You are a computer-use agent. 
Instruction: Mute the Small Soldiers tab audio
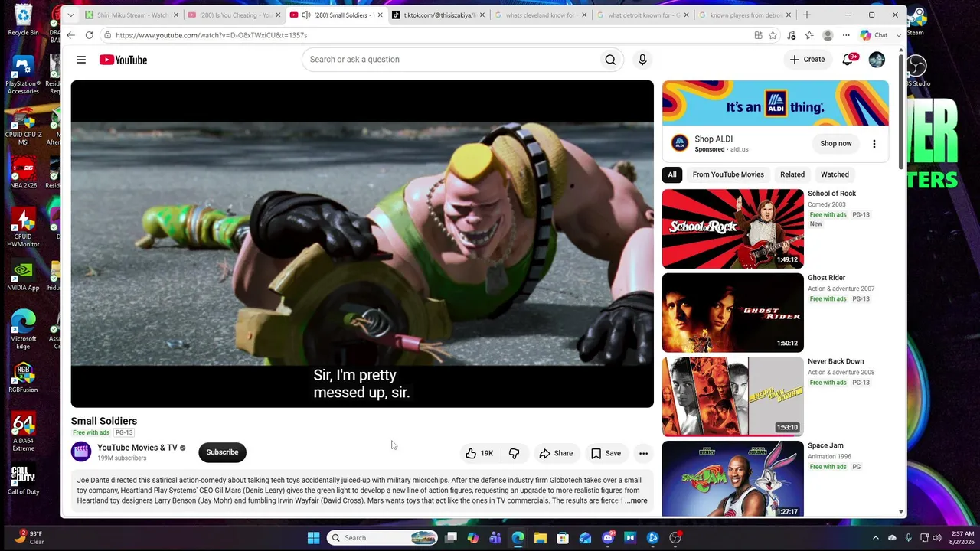coord(306,15)
